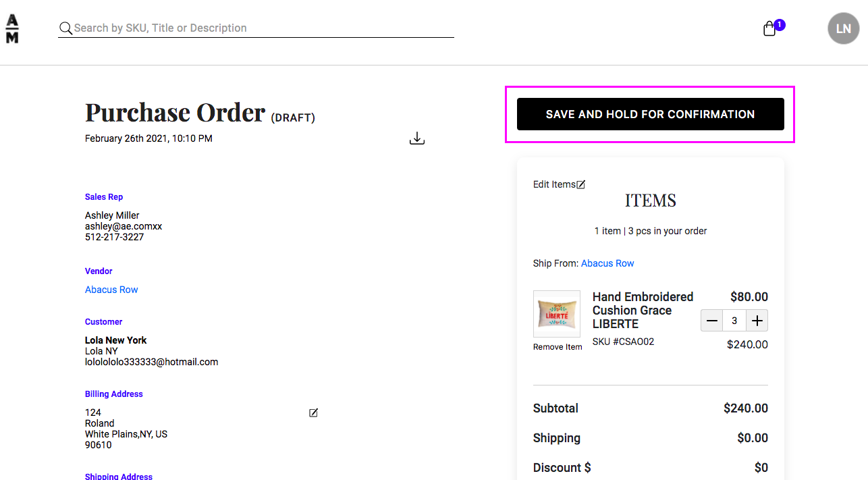Download the purchase order via download icon

click(417, 138)
